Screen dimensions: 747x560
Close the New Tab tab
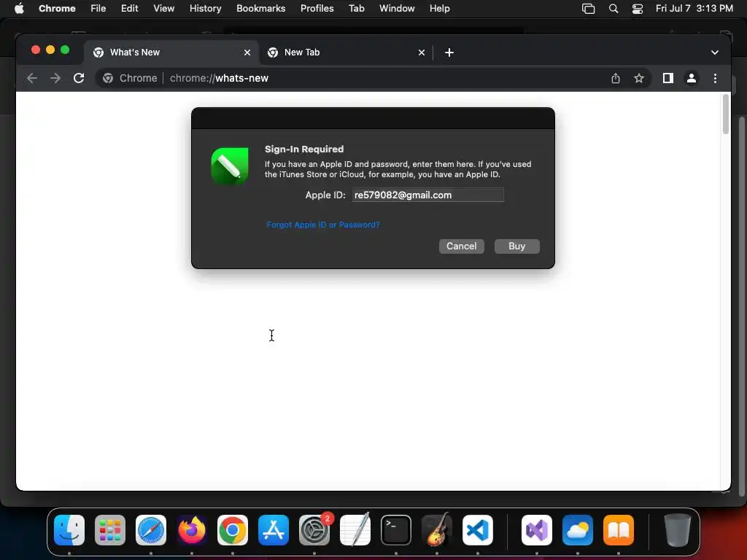422,52
